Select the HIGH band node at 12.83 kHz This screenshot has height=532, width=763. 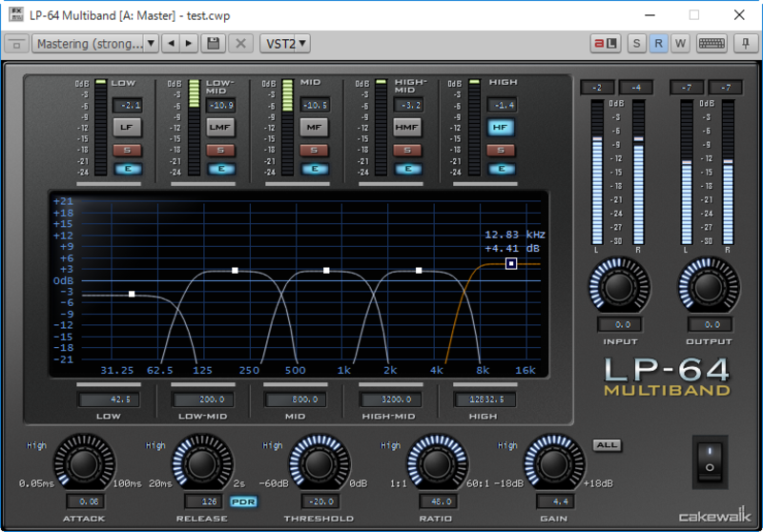pyautogui.click(x=511, y=263)
